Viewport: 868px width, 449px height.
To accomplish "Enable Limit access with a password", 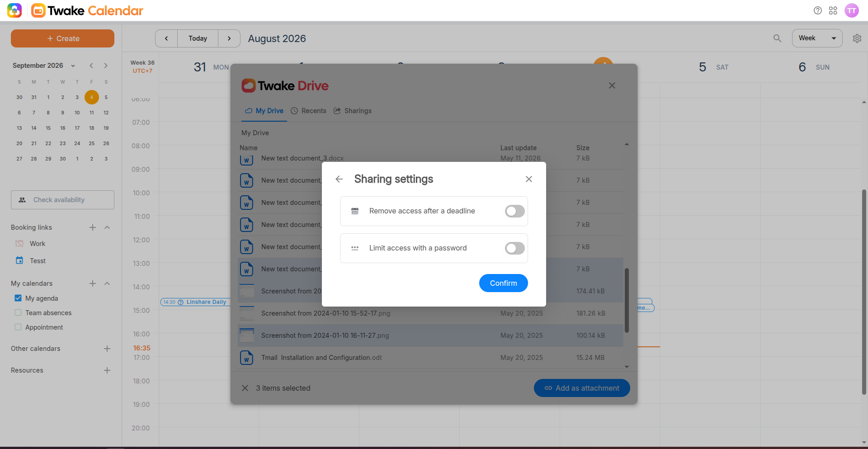I will click(514, 248).
